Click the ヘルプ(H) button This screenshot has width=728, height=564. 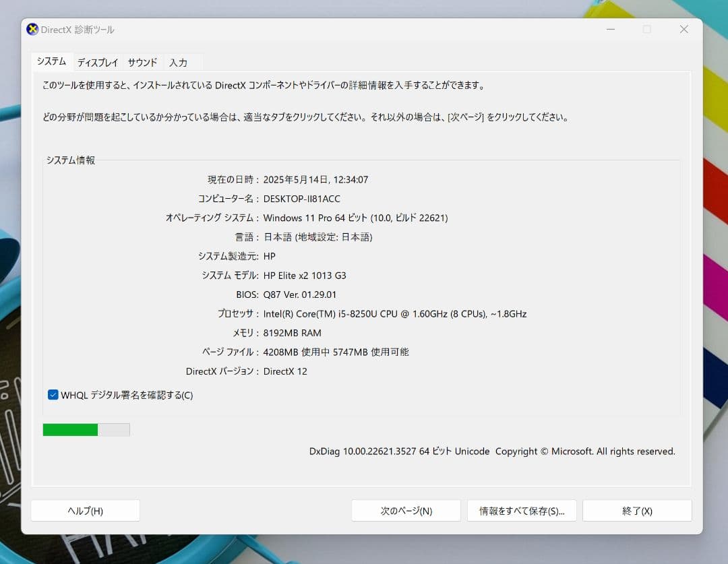tap(86, 510)
